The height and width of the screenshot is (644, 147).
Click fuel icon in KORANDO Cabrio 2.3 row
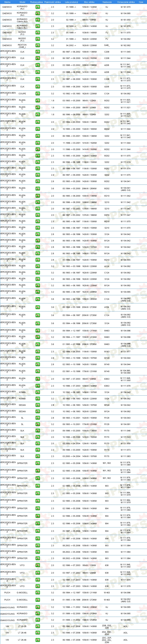point(38,26)
